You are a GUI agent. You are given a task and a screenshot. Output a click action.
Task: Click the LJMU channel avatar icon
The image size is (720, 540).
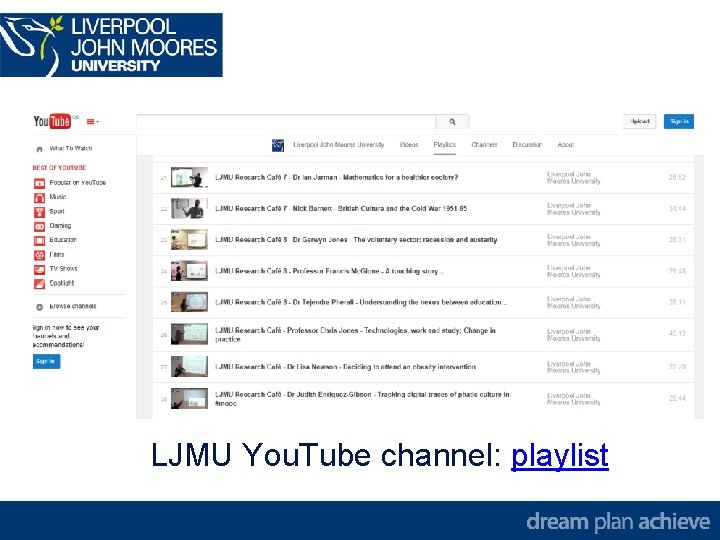278,145
